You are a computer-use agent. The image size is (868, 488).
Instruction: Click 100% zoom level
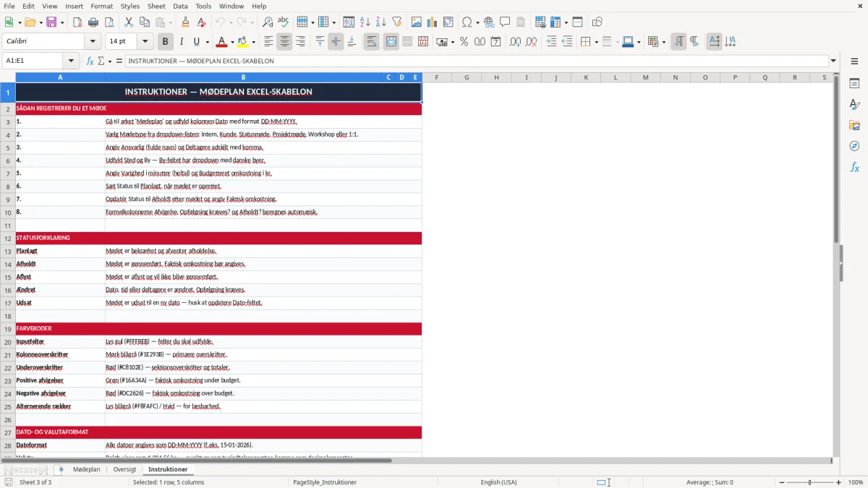[856, 482]
